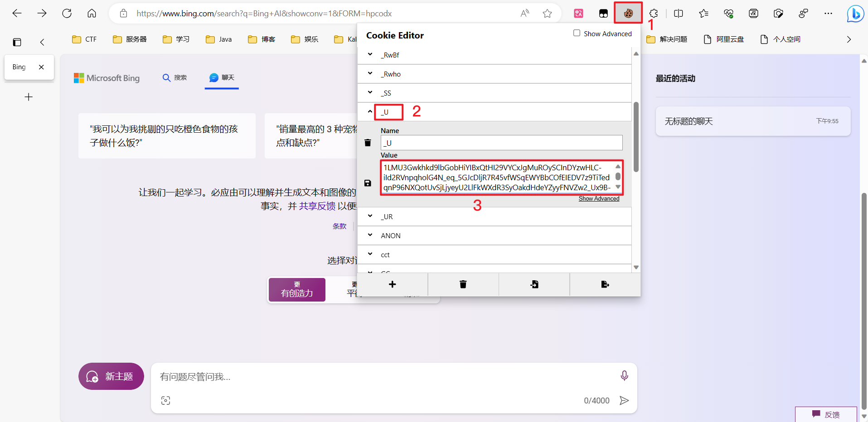
Task: Select the 聊天 tab
Action: [x=222, y=78]
